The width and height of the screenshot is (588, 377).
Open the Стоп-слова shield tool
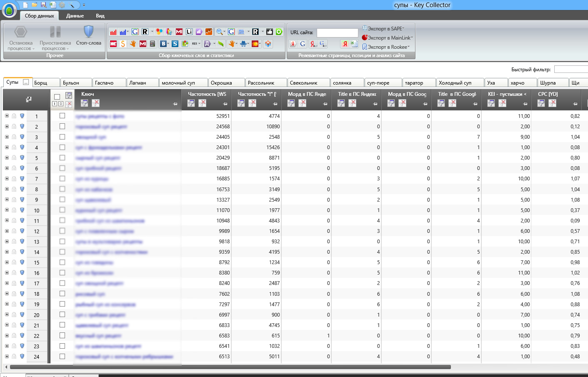tap(88, 36)
